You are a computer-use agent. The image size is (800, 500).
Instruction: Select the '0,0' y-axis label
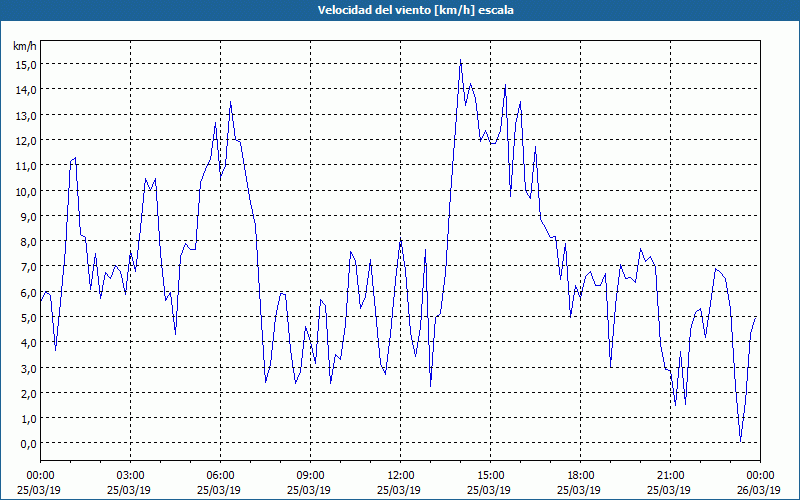pyautogui.click(x=30, y=444)
